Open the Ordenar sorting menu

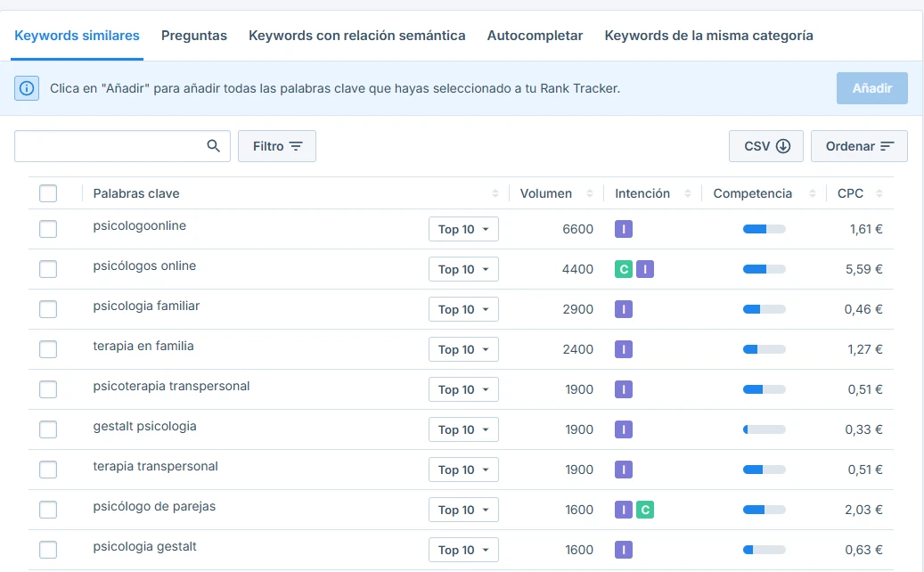coord(859,146)
